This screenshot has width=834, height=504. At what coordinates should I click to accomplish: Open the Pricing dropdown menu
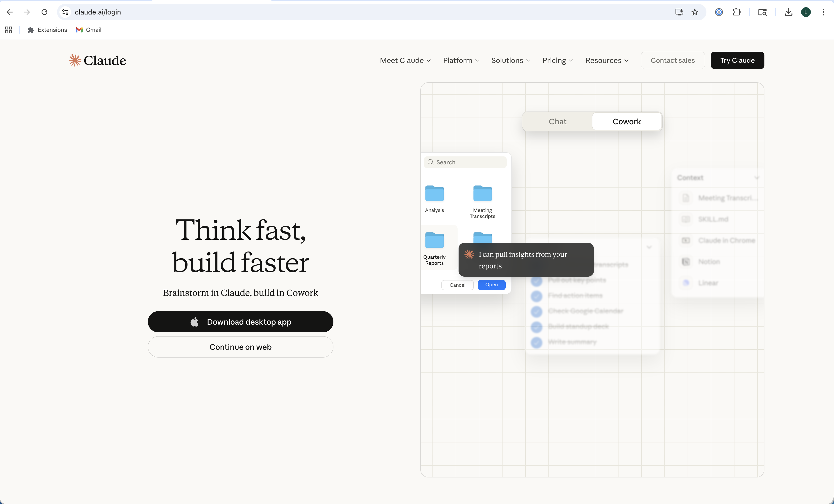(557, 60)
